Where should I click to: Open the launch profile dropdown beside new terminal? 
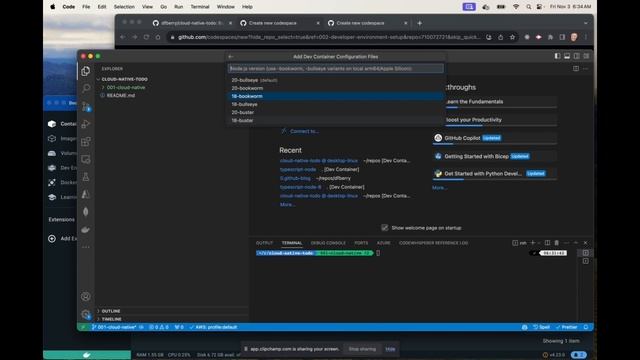click(539, 242)
